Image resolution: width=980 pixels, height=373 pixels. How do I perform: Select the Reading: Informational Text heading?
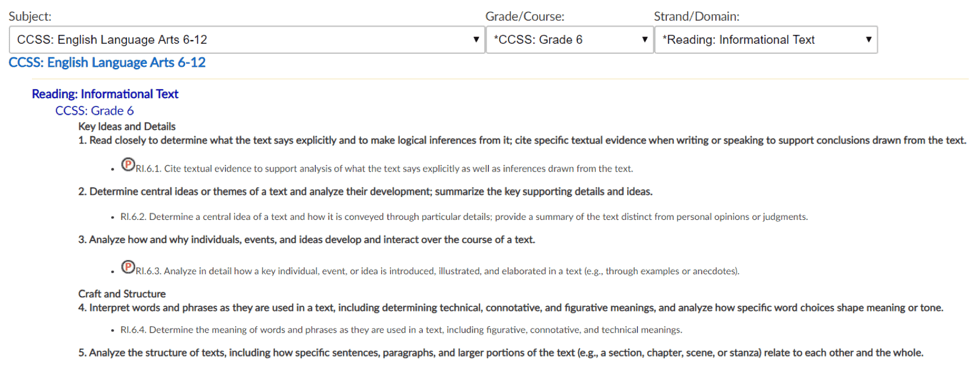[105, 94]
